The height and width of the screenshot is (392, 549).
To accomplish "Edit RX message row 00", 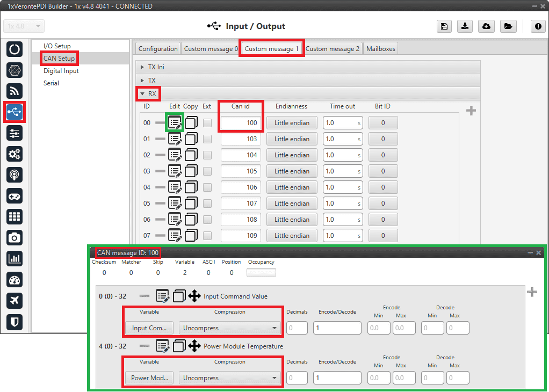I will 176,123.
